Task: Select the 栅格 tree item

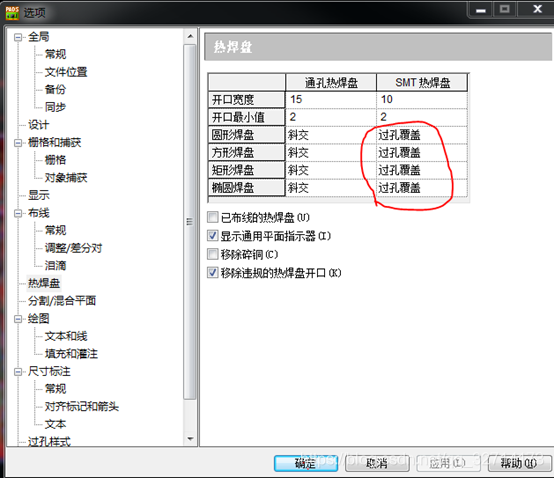Action: (55, 160)
